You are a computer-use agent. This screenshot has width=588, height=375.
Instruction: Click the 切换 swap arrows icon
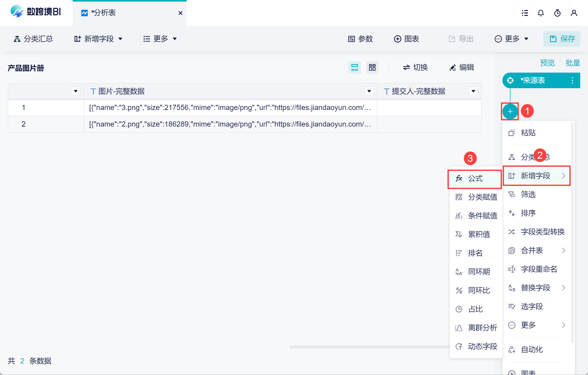406,68
